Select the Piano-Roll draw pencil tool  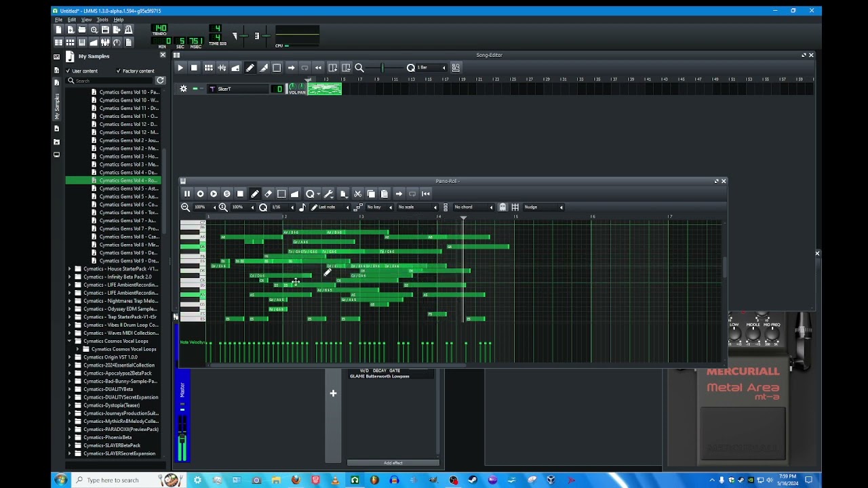[255, 194]
